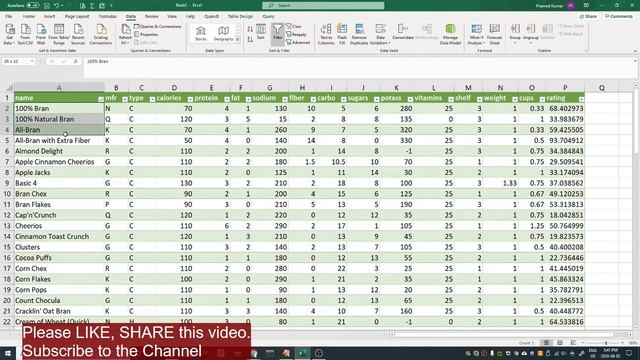Image resolution: width=640 pixels, height=360 pixels.
Task: Click the Clear filter button
Action: [x=294, y=27]
